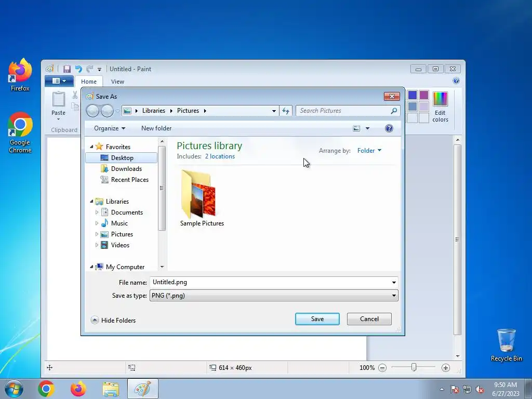Image resolution: width=532 pixels, height=399 pixels.
Task: Open the view options dropdown arrow
Action: point(367,129)
